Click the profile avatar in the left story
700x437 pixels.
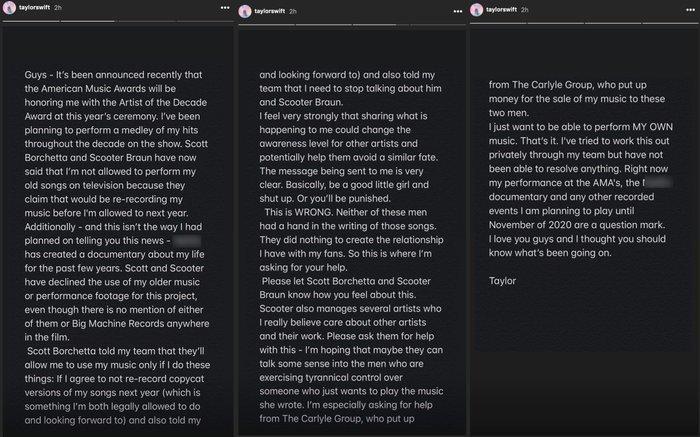coord(9,9)
